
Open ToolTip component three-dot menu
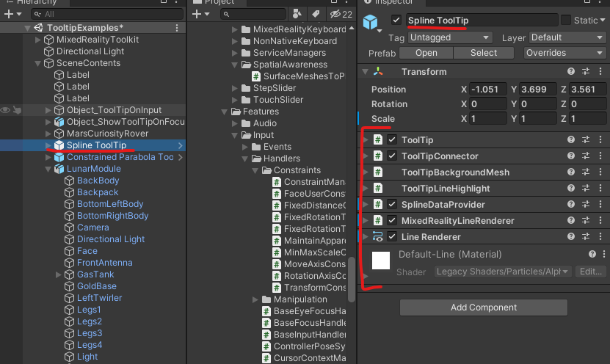[600, 139]
